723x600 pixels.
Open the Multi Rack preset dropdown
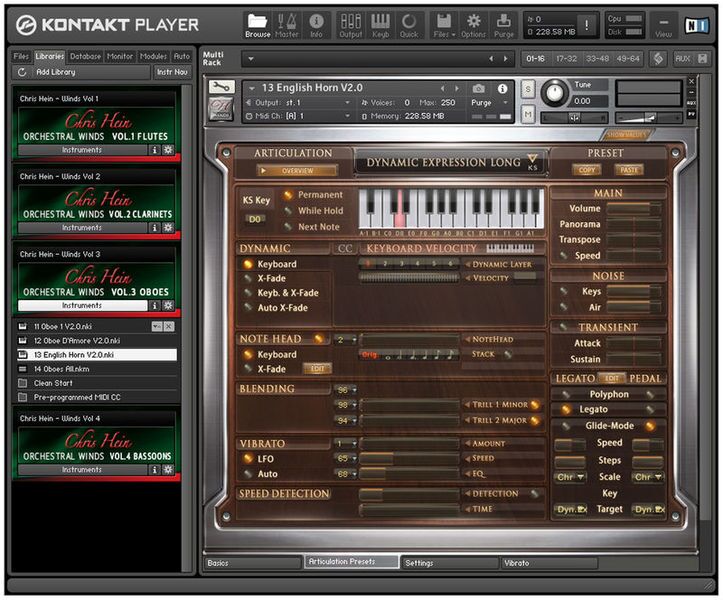click(251, 59)
